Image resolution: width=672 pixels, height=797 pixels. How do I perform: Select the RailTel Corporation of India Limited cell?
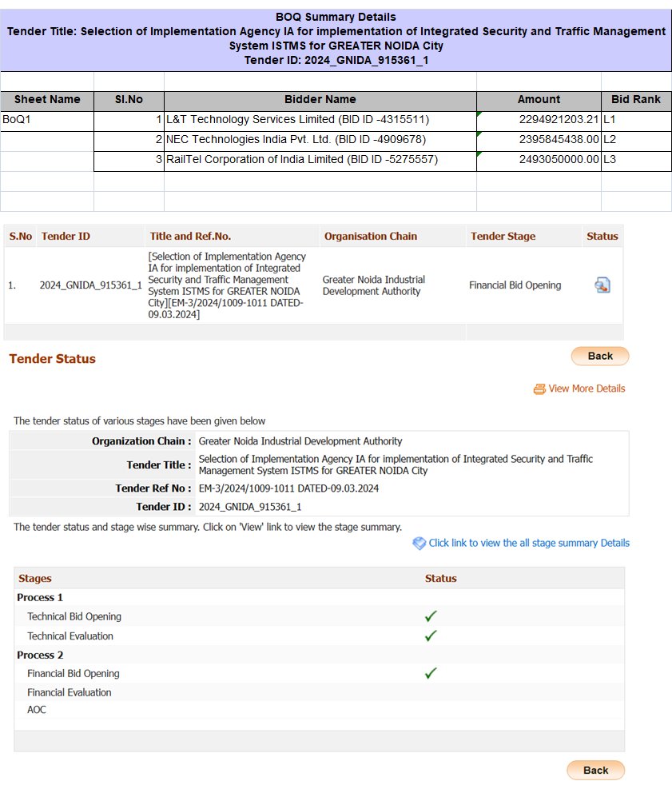tap(320, 161)
